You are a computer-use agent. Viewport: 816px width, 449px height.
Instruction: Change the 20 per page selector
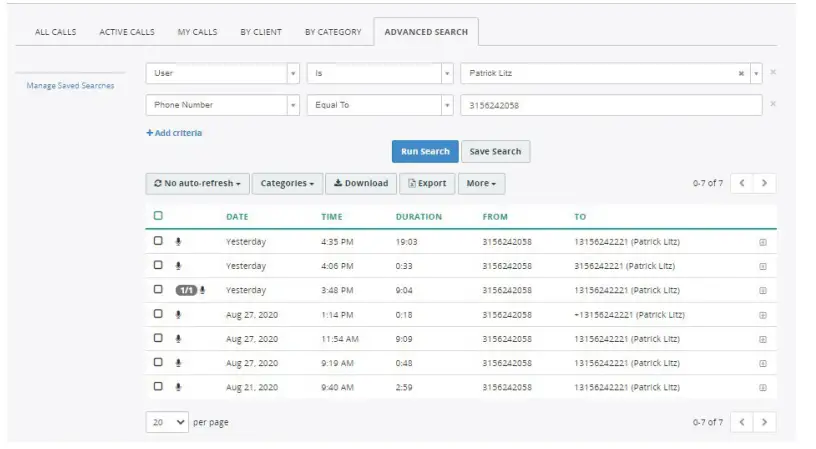pos(167,422)
